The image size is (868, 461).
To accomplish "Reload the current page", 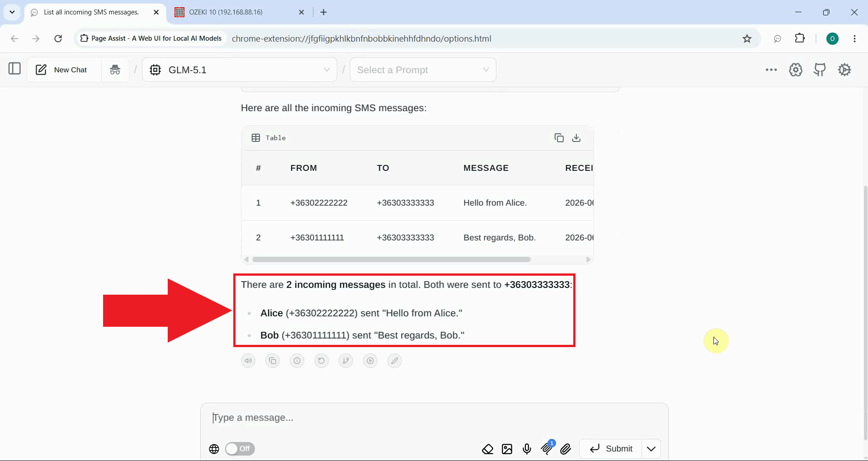I will (x=58, y=38).
